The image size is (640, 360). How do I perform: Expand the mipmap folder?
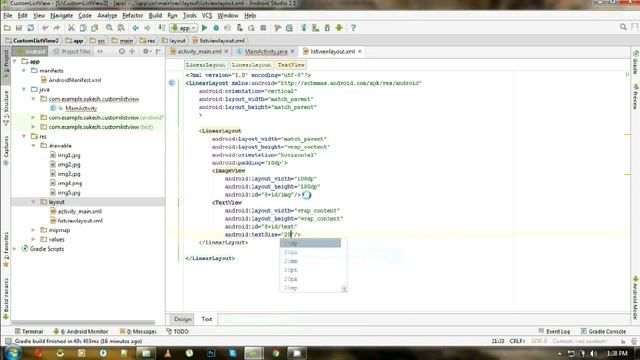click(x=33, y=230)
